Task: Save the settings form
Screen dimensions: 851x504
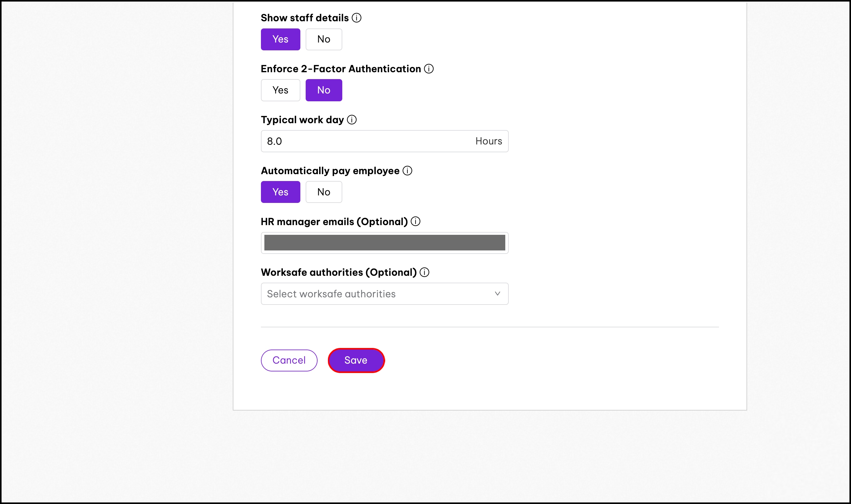Action: click(x=356, y=360)
